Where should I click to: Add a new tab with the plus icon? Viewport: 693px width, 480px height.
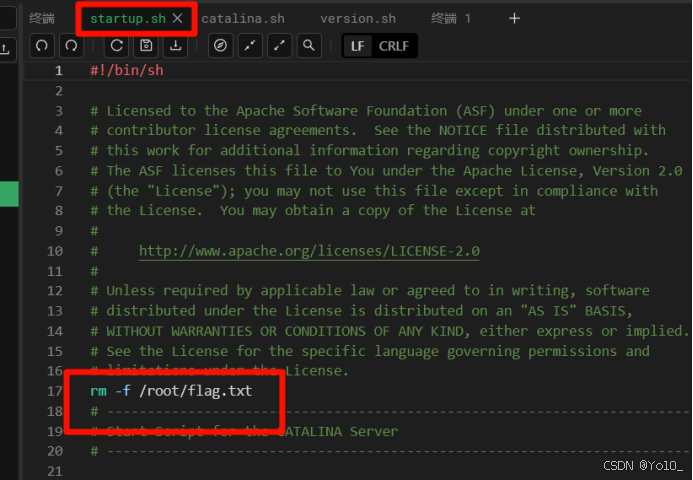[514, 19]
